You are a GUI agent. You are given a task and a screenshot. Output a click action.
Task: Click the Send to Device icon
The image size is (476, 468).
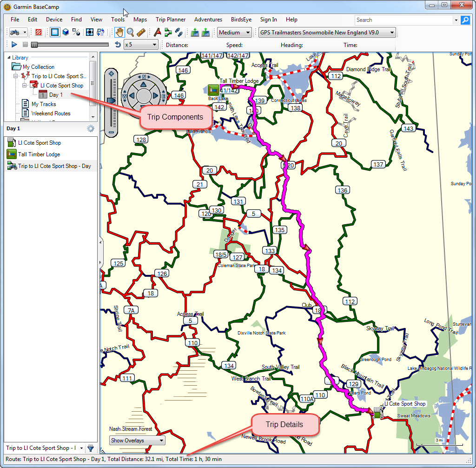pos(195,32)
